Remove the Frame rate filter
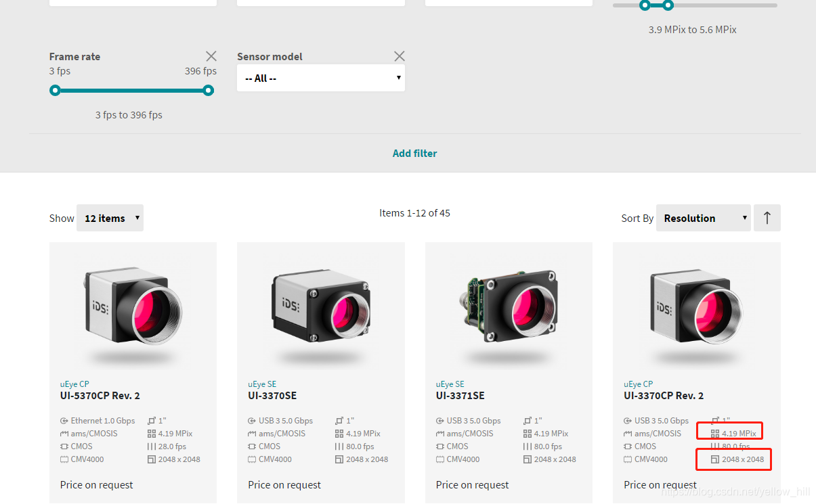This screenshot has width=816, height=504. coord(211,56)
